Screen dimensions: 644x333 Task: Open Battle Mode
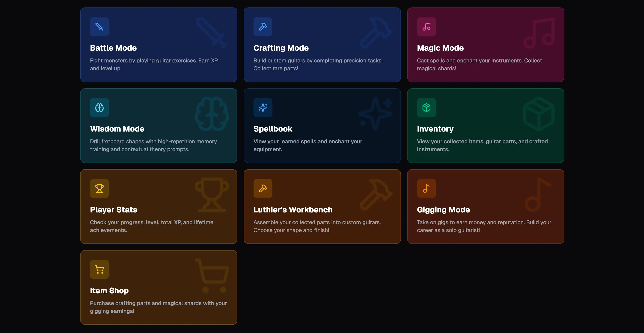click(159, 45)
